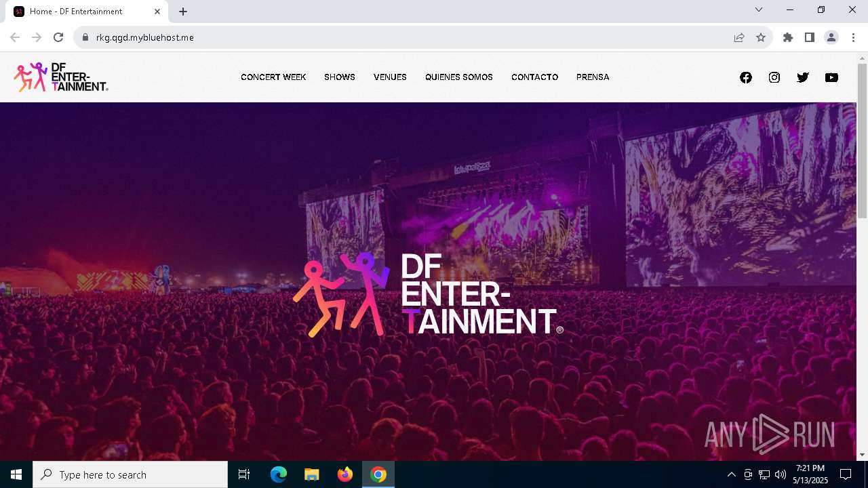Open the taskbar clock and date
868x488 pixels.
pos(810,474)
